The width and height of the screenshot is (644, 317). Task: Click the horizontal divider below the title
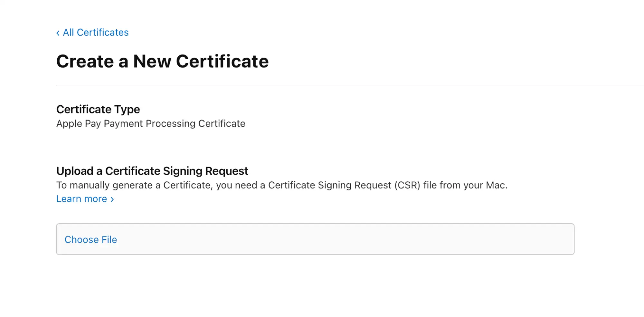(350, 86)
